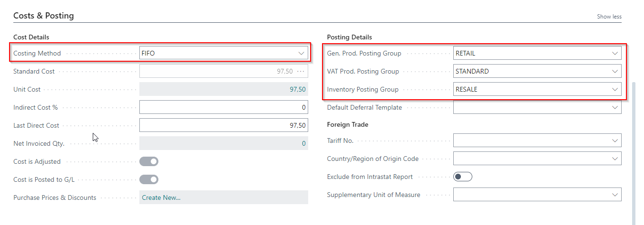Expand Gen. Prod. Posting Group dropdown
Viewport: 644px width, 225px height.
tap(615, 53)
